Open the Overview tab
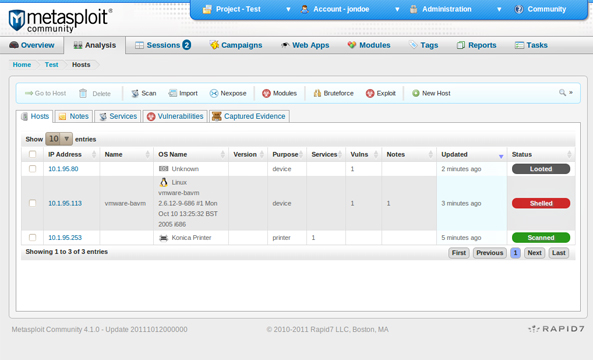 pos(32,45)
